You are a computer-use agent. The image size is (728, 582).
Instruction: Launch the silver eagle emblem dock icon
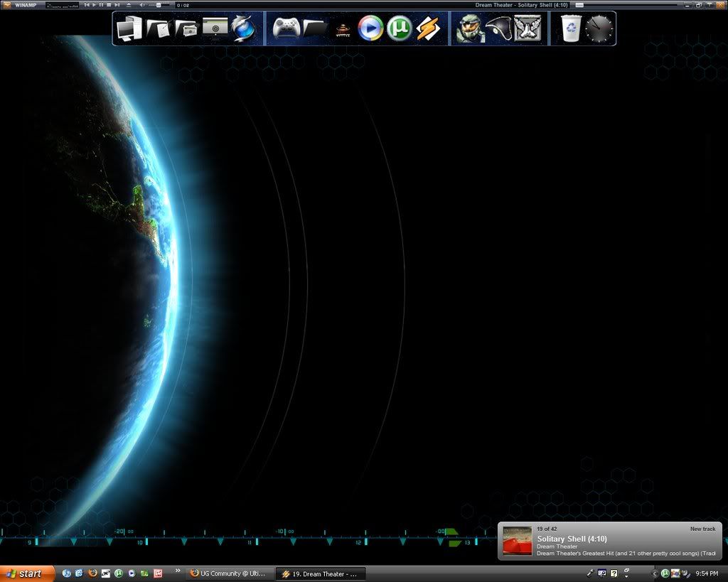[x=528, y=28]
